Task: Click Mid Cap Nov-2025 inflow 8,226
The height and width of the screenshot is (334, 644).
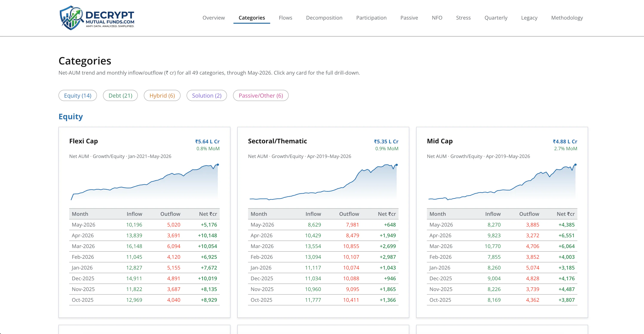Action: [x=494, y=289]
